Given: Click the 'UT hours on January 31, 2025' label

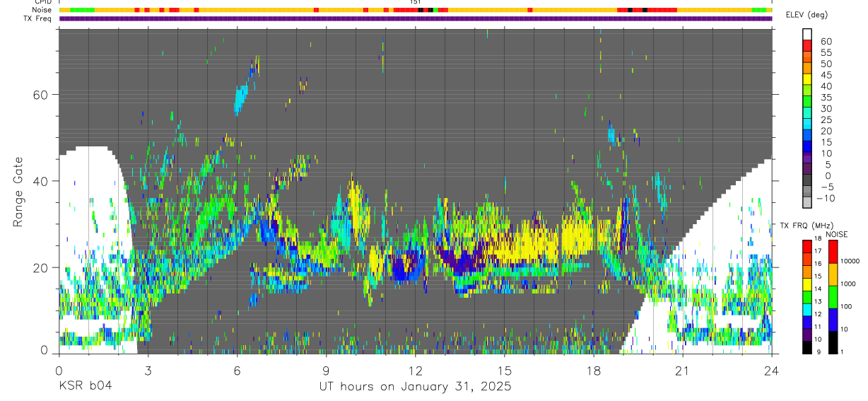Looking at the screenshot, I should tap(414, 386).
